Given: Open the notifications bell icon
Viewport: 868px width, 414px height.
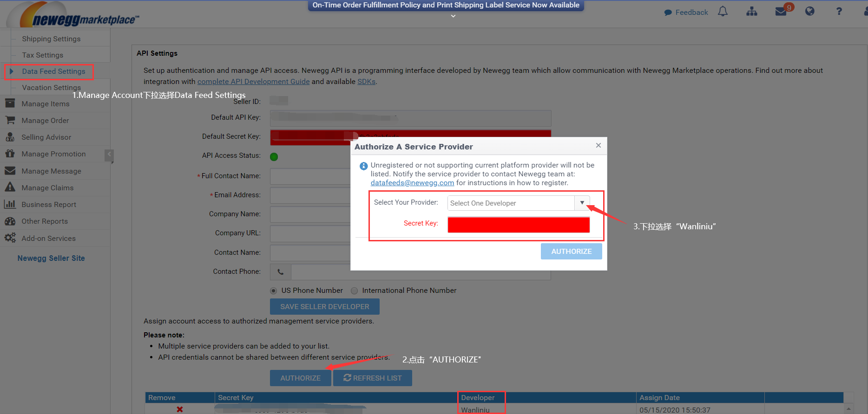Looking at the screenshot, I should 723,12.
